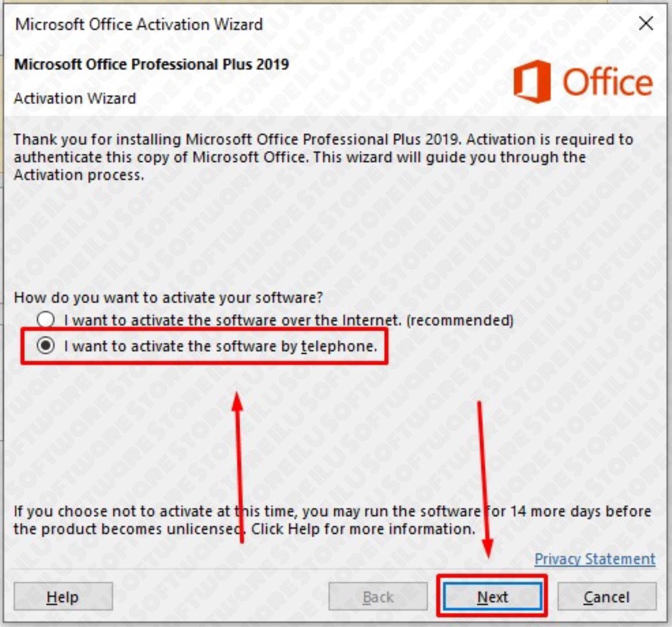
Task: Select the activate by telephone radio button
Action: point(46,345)
